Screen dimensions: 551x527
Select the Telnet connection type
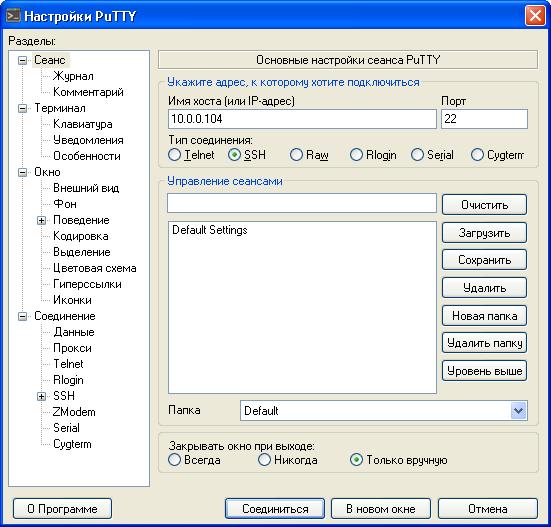(174, 155)
